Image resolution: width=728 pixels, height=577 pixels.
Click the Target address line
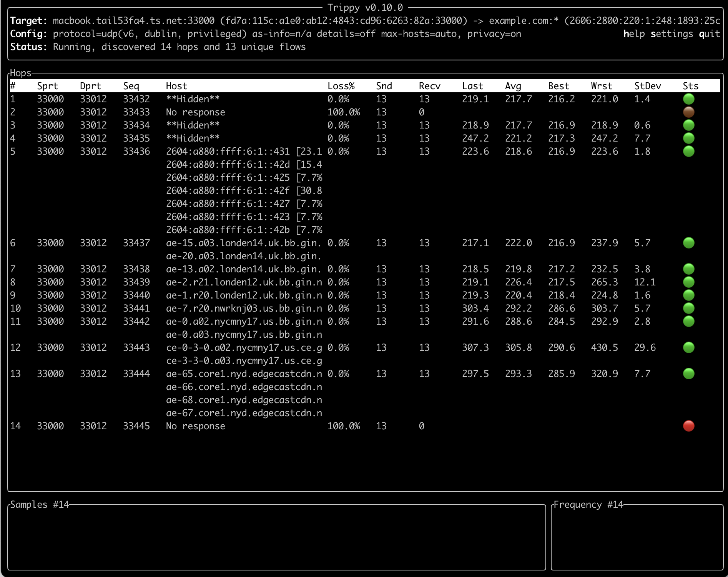click(365, 21)
